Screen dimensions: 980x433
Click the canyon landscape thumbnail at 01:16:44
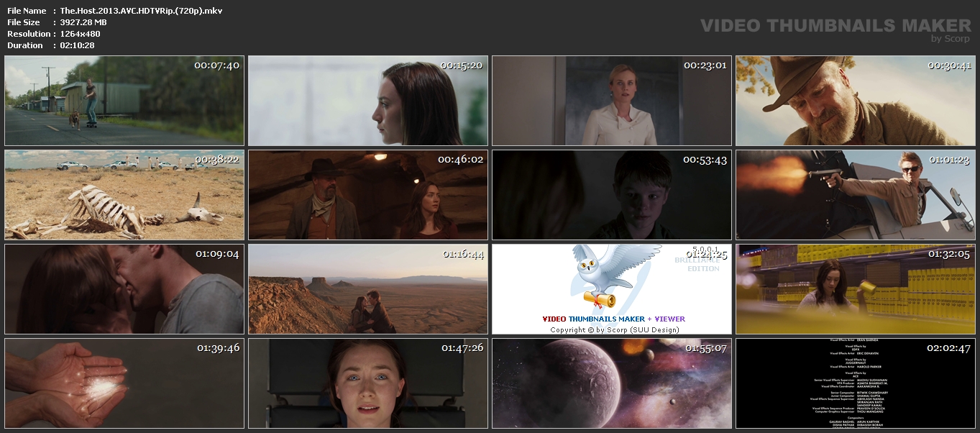click(368, 289)
